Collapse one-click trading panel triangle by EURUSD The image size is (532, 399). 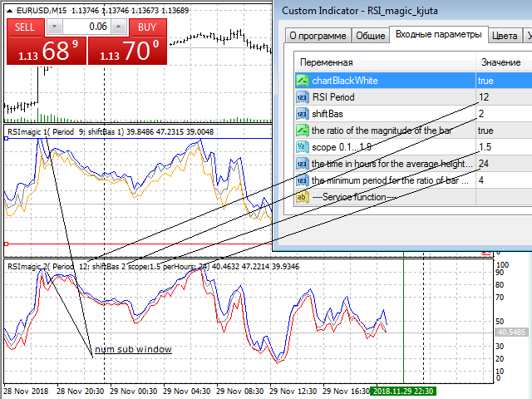pyautogui.click(x=9, y=9)
